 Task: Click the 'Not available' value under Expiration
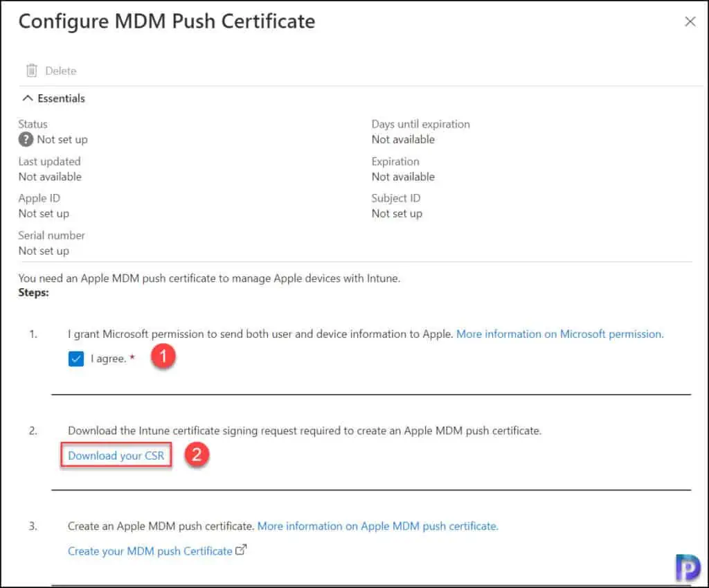click(x=404, y=177)
